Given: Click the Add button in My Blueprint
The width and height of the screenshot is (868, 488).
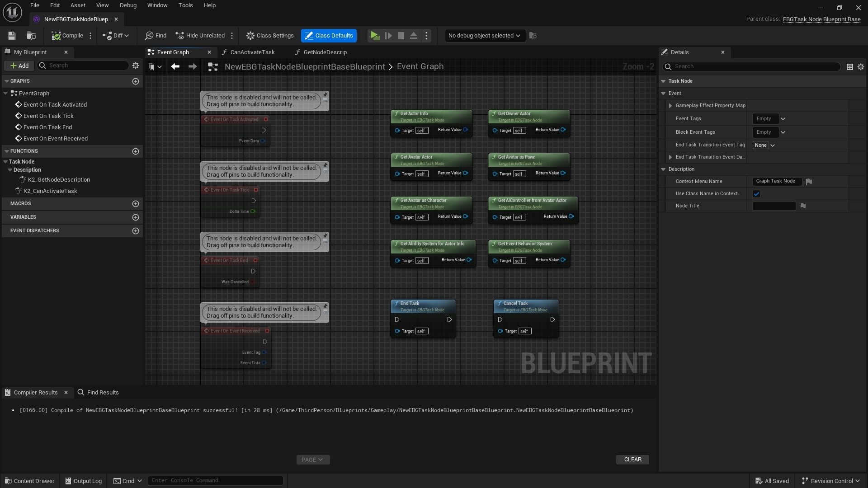Looking at the screenshot, I should tap(19, 66).
